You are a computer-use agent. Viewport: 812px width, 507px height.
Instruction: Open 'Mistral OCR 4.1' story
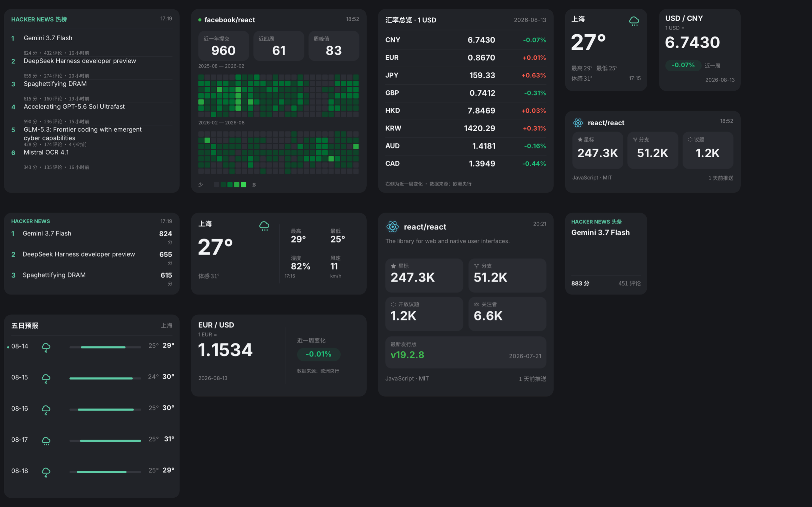(46, 152)
